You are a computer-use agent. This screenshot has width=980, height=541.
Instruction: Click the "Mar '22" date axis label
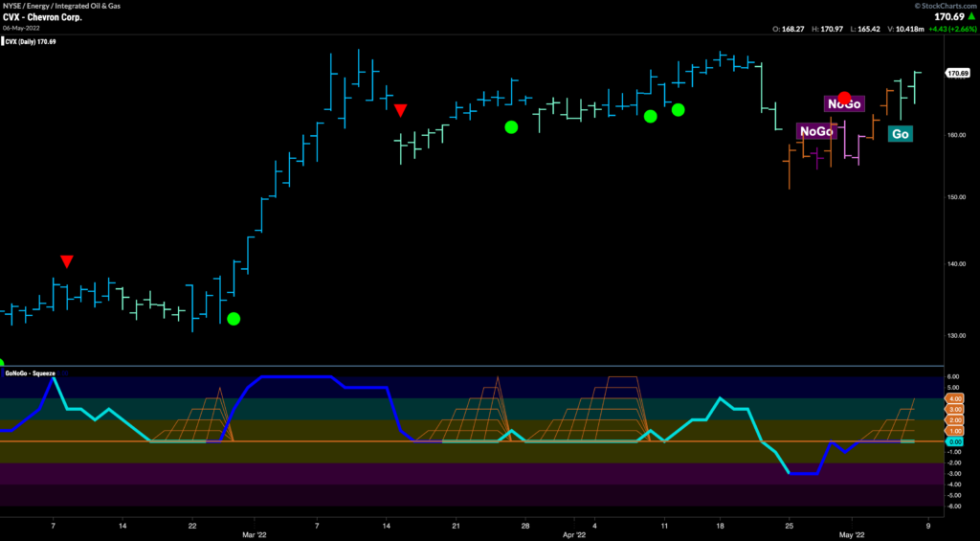[255, 535]
